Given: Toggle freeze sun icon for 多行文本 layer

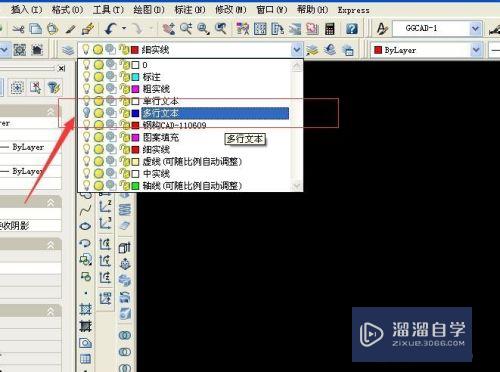Looking at the screenshot, I should [x=98, y=113].
